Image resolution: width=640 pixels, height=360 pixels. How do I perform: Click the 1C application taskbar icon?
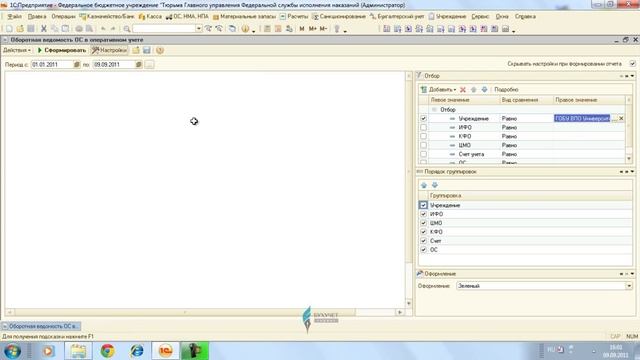point(165,351)
